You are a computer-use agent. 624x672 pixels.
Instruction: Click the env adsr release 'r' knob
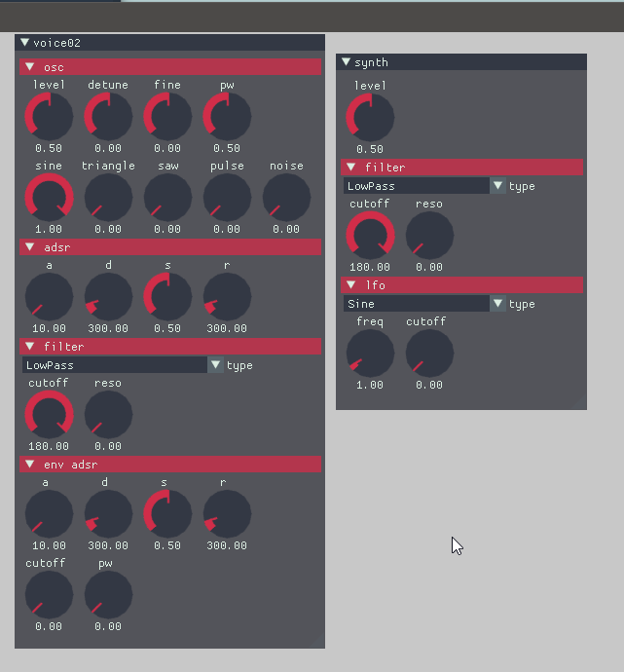(x=227, y=514)
